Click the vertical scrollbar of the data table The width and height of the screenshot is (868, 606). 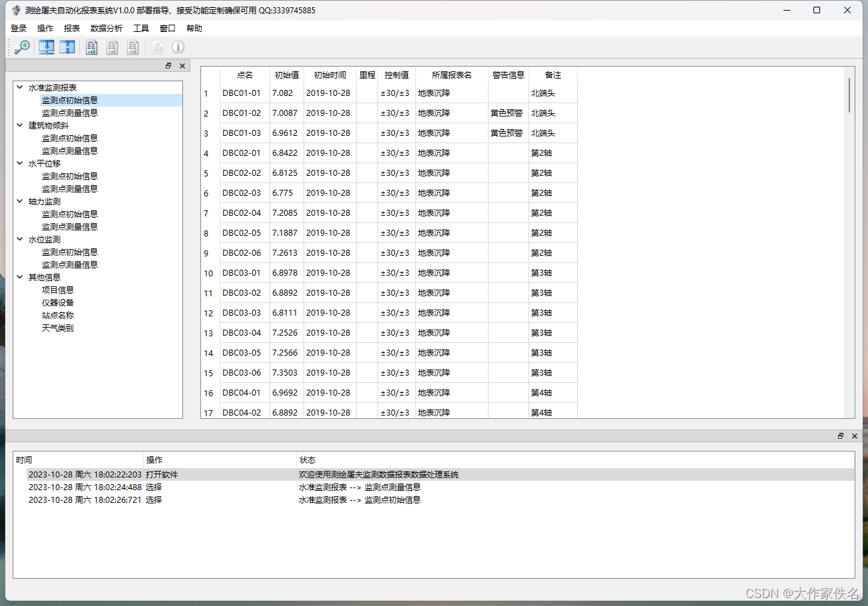point(849,243)
